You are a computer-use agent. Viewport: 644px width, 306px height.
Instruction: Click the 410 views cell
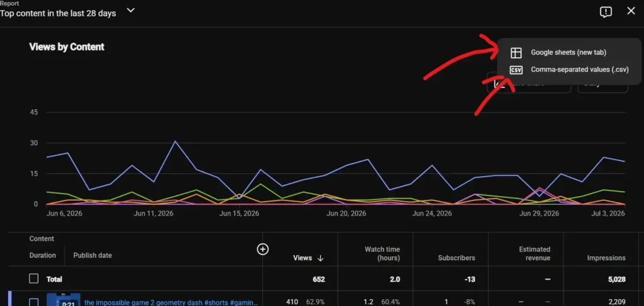[292, 302]
